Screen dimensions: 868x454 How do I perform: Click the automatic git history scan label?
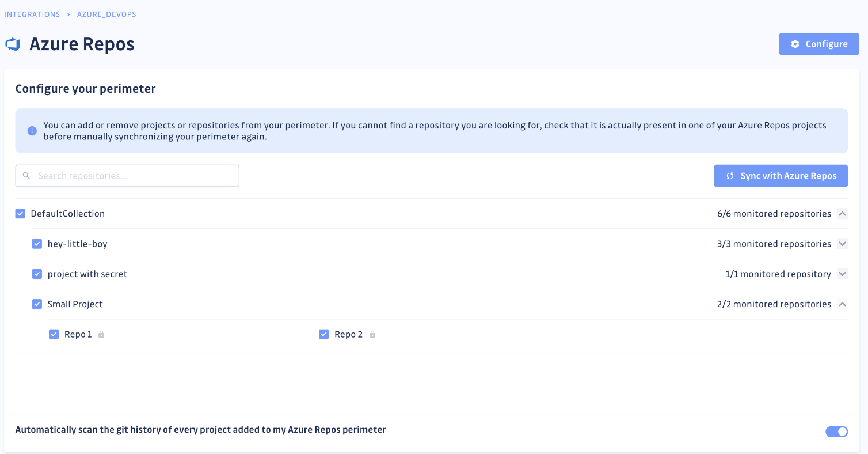201,430
